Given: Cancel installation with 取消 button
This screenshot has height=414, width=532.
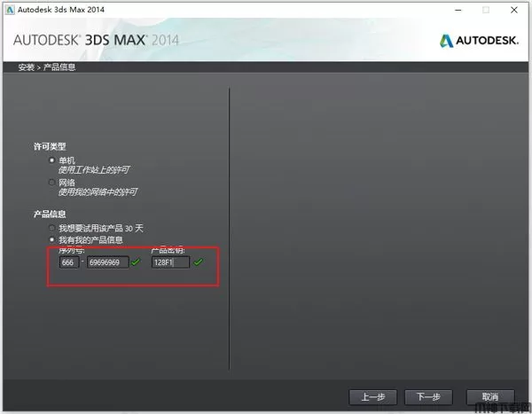Looking at the screenshot, I should 490,397.
